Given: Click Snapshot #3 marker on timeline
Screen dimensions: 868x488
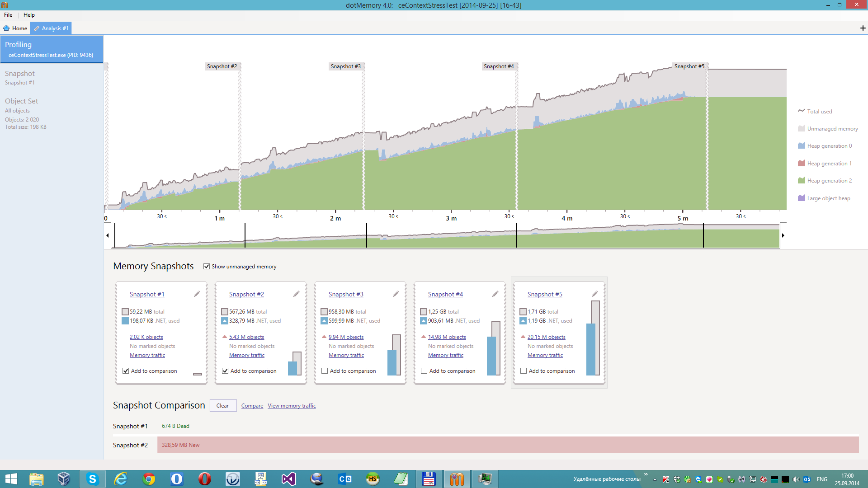Looking at the screenshot, I should 346,66.
